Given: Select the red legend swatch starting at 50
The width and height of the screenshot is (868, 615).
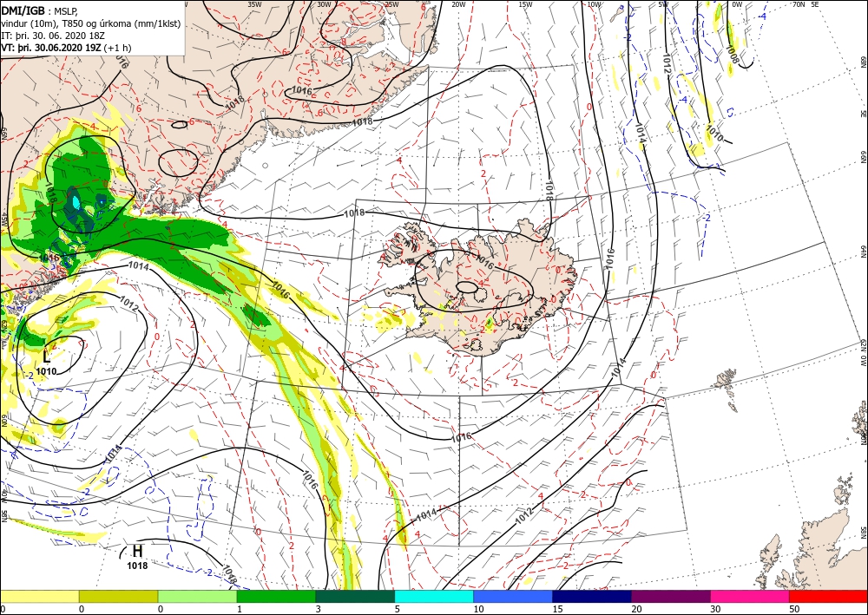Looking at the screenshot, I should 828,596.
